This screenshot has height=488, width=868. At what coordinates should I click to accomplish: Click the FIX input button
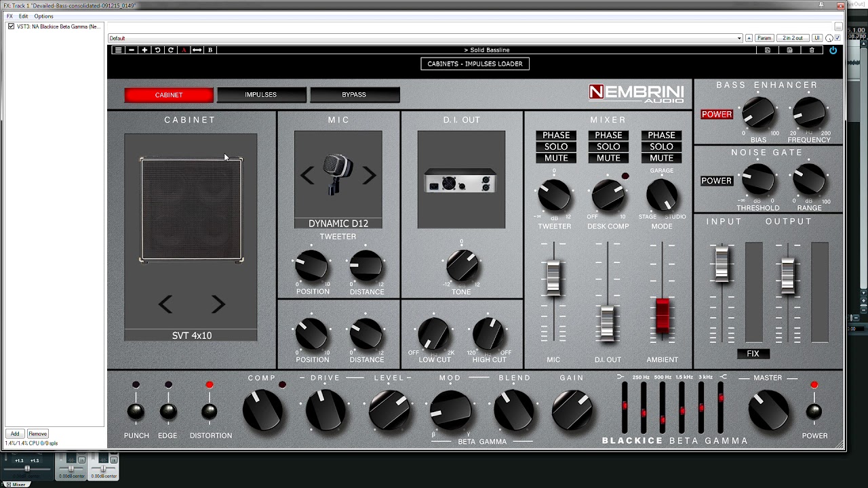click(x=753, y=354)
